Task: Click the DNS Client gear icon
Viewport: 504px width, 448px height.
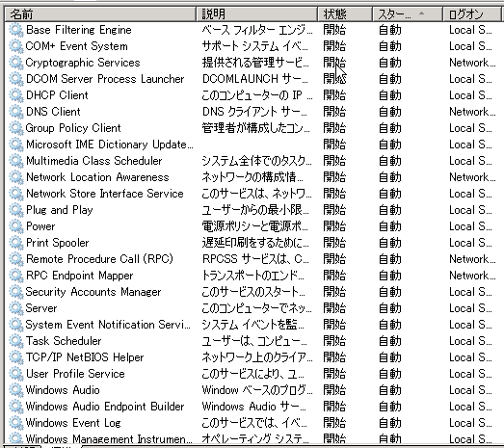Action: point(15,112)
